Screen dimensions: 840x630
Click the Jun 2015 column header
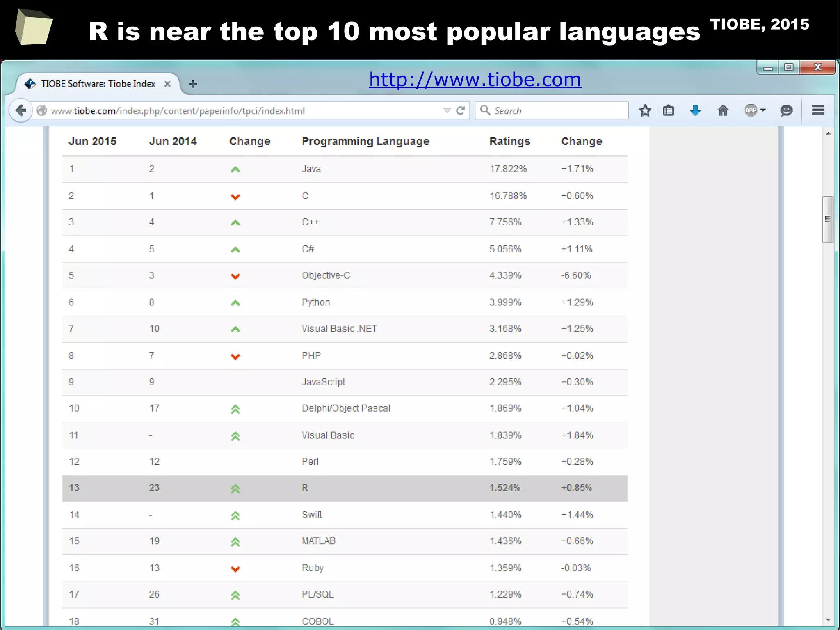click(92, 141)
